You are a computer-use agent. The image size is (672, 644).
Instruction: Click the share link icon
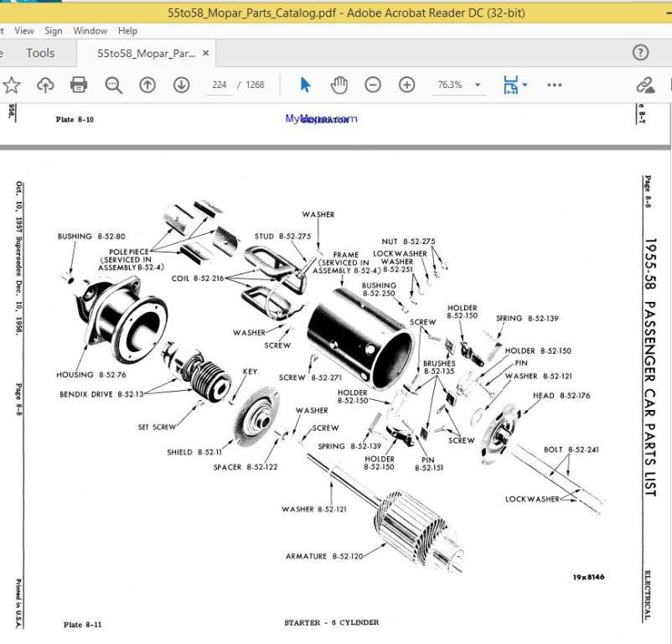click(644, 85)
